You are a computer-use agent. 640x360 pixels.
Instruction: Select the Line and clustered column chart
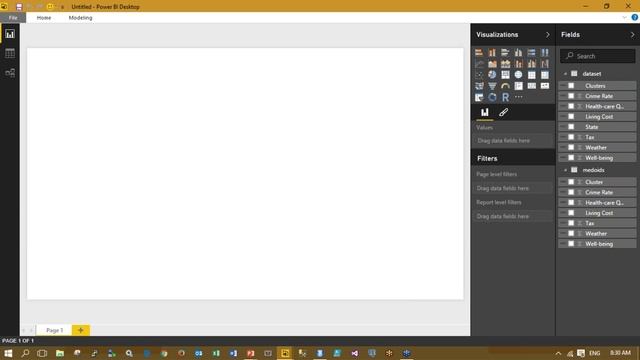pos(531,64)
